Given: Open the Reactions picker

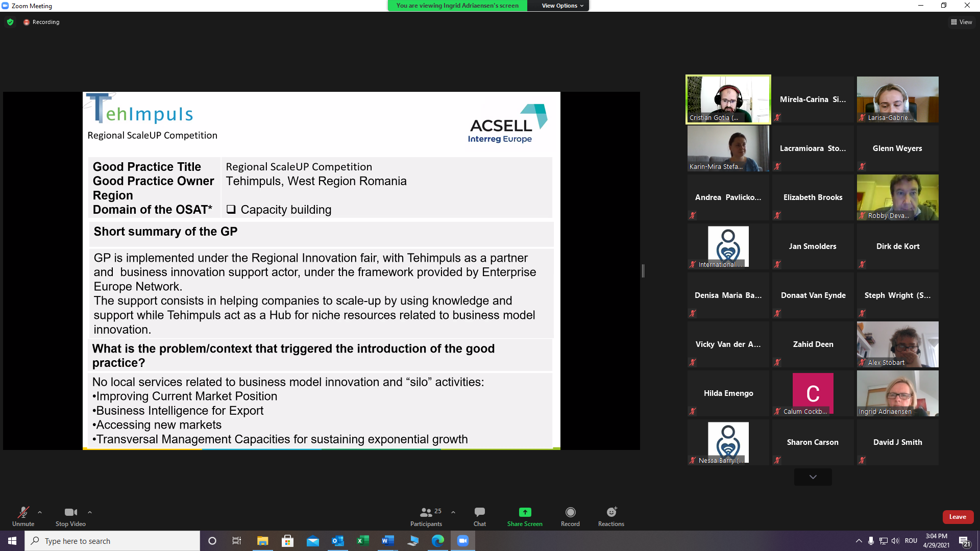Looking at the screenshot, I should coord(610,516).
